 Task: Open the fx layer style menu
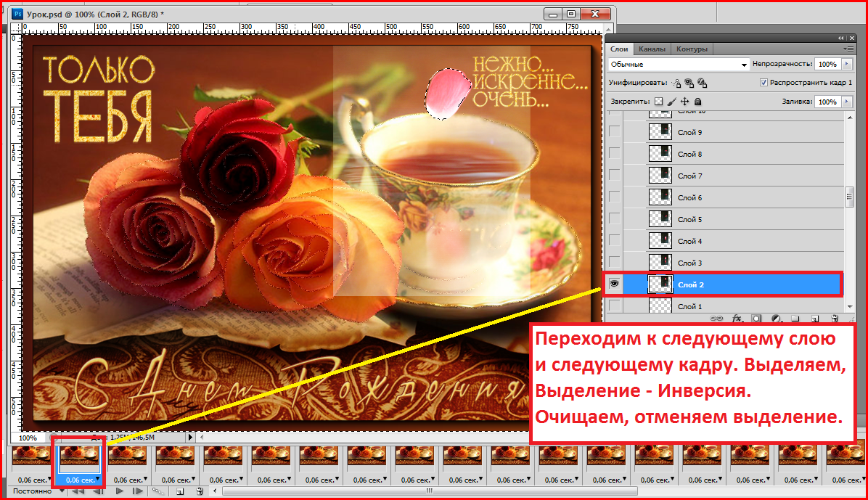(x=737, y=319)
